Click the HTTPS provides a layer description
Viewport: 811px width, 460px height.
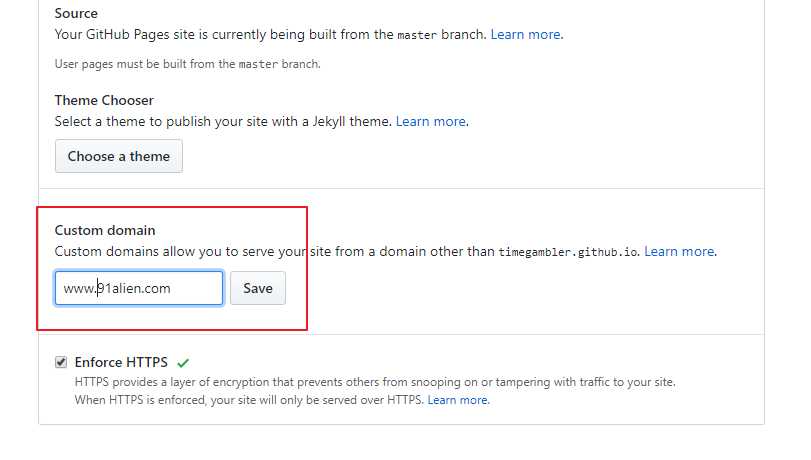point(375,382)
